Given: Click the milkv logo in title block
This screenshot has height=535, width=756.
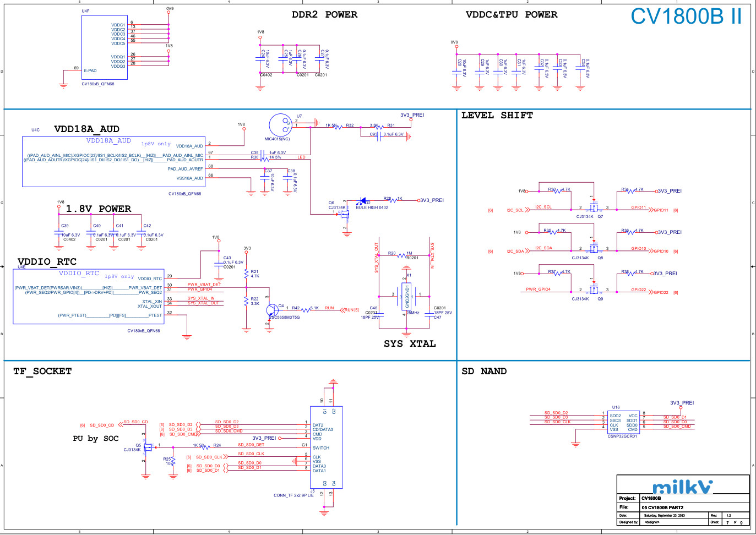Looking at the screenshot, I should [682, 486].
